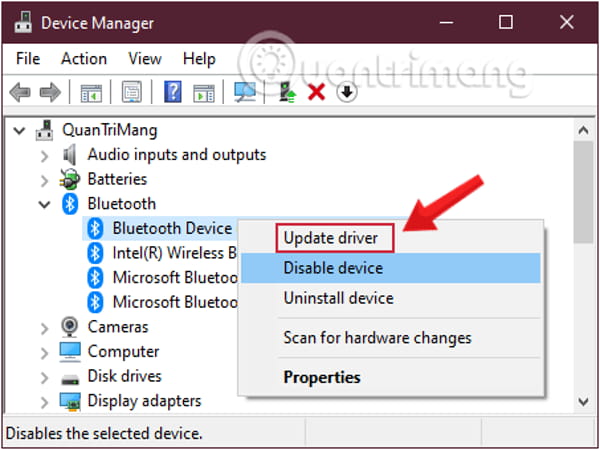Viewport: 600px width, 450px height.
Task: Open Properties from the context menu
Action: click(x=390, y=377)
